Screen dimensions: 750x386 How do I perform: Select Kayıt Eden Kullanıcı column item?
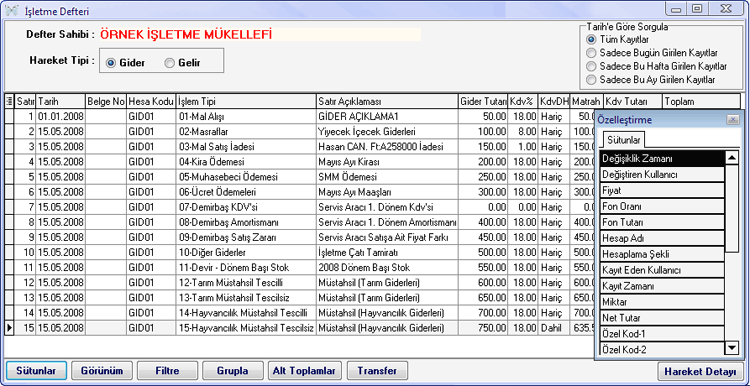click(x=662, y=270)
